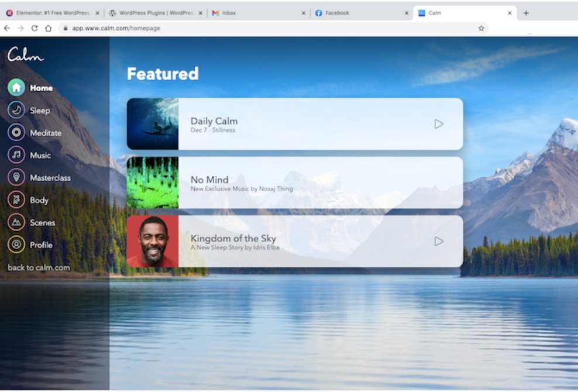Click the Featured heading
578x392 pixels.
point(163,74)
